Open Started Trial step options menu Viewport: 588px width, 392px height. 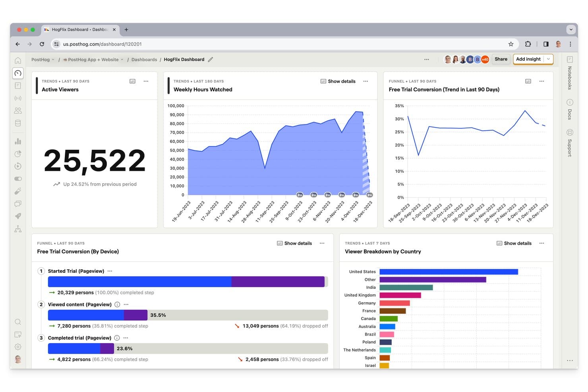coord(110,271)
